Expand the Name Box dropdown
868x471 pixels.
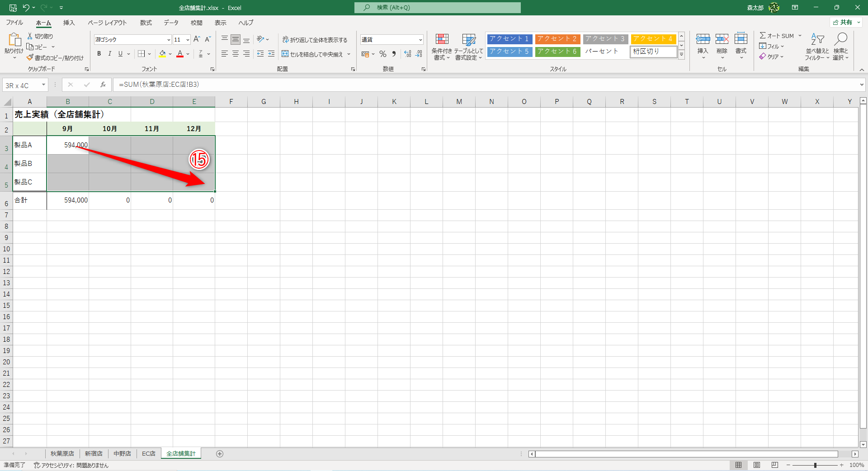point(44,85)
